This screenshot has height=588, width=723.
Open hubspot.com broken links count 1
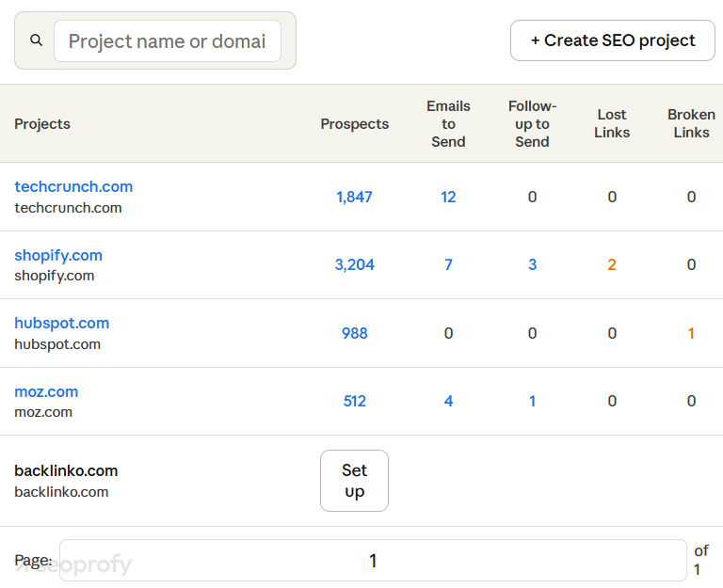[x=691, y=333]
